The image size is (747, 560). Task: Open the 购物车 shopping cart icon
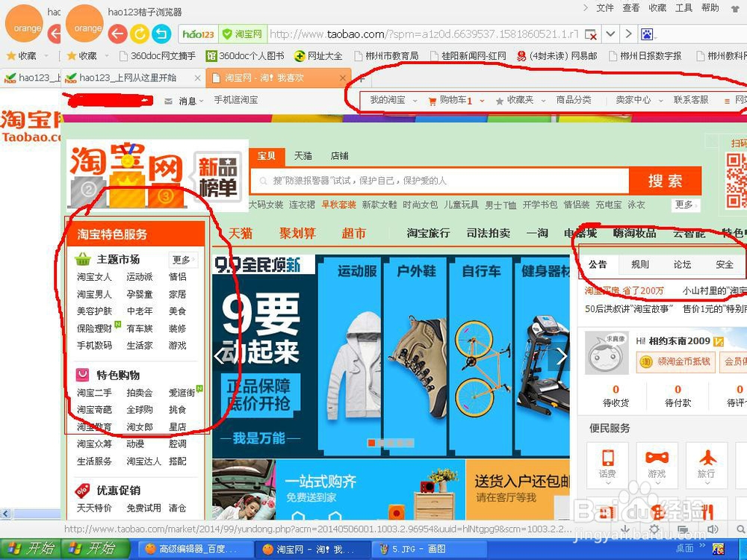coord(431,99)
